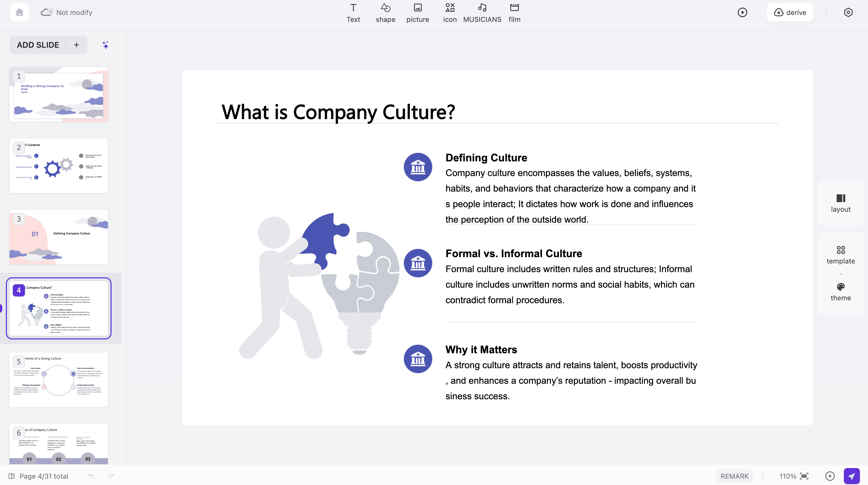Open the 110% zoom level control
This screenshot has height=485, width=868.
tap(787, 476)
